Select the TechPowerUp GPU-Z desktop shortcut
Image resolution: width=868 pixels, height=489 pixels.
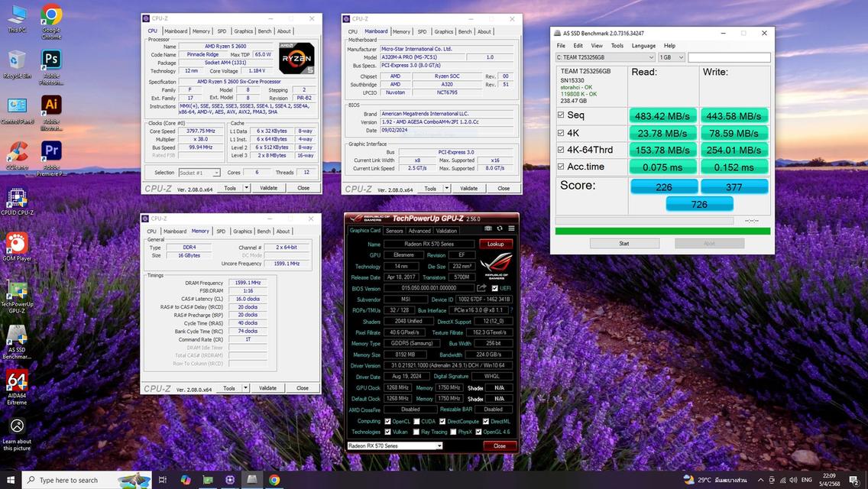[x=17, y=296]
